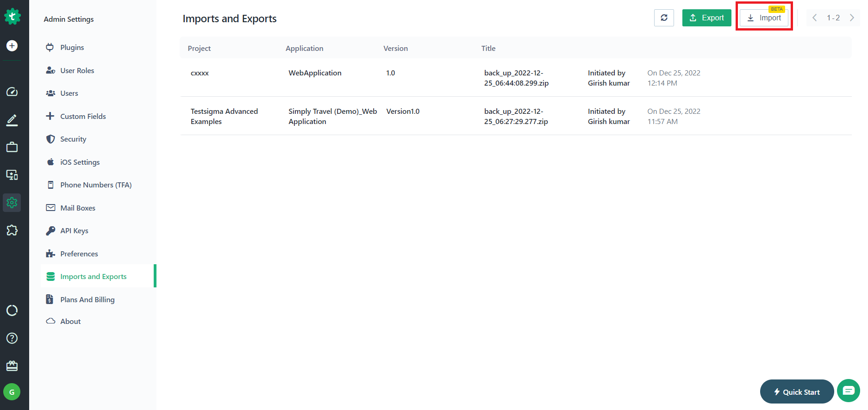Click Testsigma Advanced Examples project cell
This screenshot has height=410, width=868.
(225, 116)
